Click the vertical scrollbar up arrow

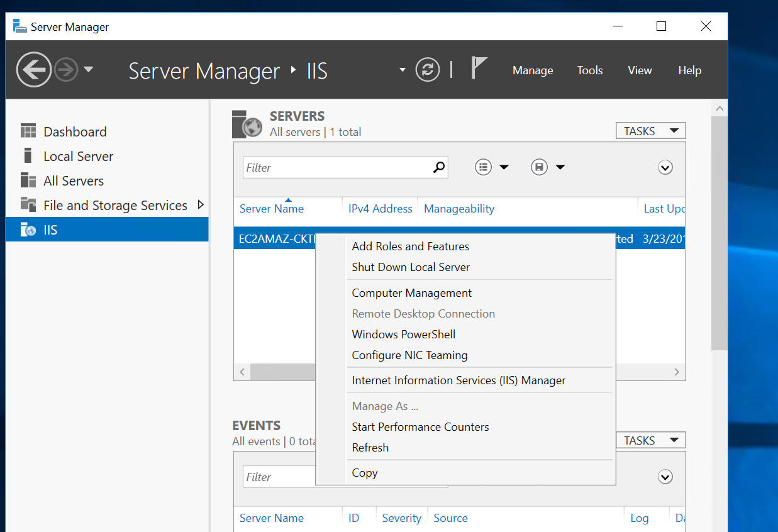[x=720, y=109]
